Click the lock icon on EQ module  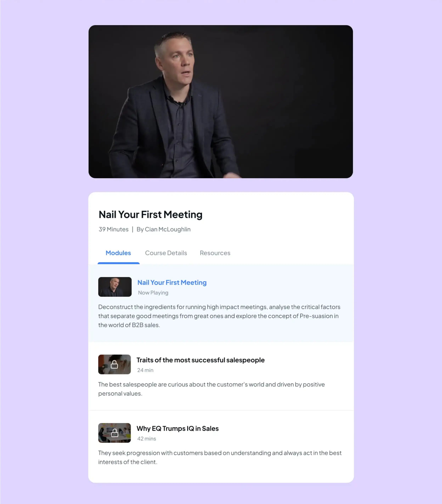(114, 433)
